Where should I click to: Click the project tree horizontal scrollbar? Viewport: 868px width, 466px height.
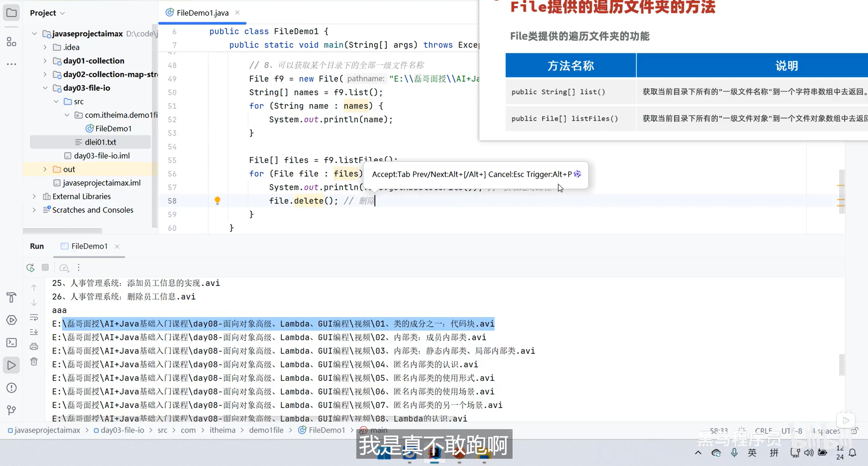point(62,231)
